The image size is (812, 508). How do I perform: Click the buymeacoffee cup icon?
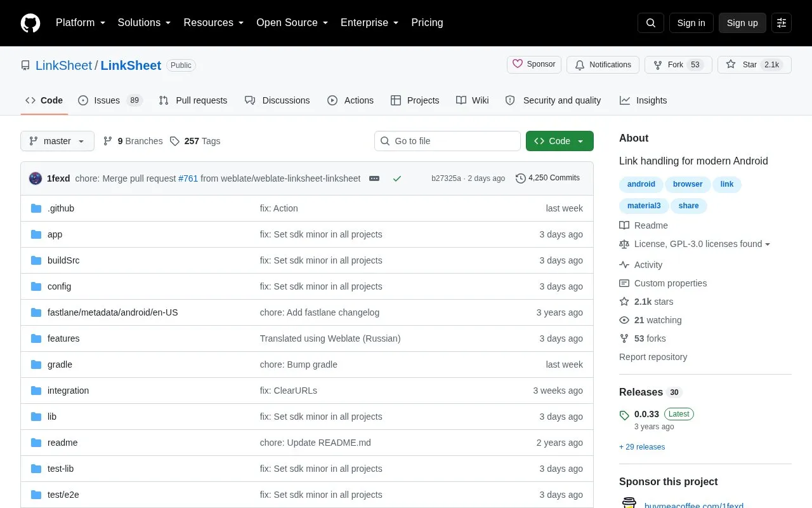[629, 503]
